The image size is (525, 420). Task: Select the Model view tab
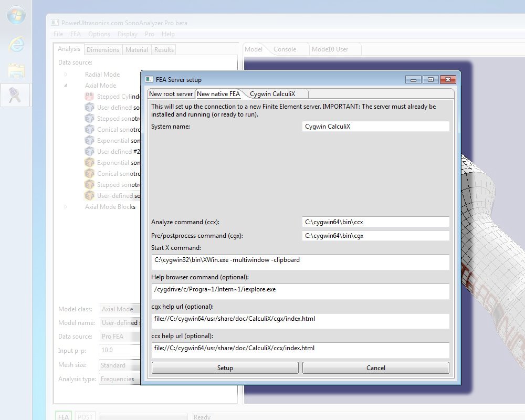tap(254, 49)
